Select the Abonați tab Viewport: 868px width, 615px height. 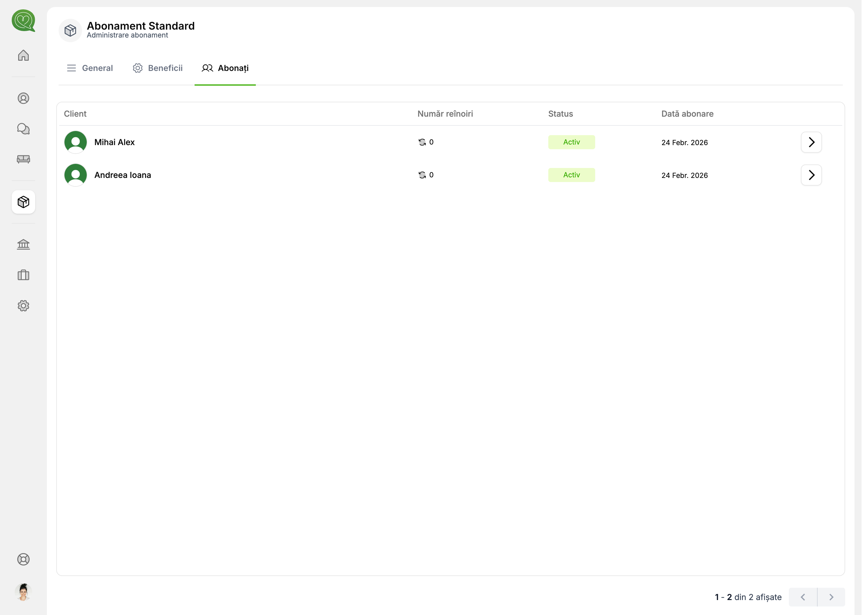[226, 68]
